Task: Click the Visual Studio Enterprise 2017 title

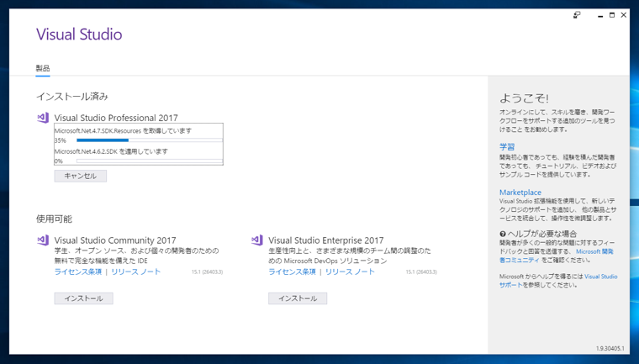Action: coord(325,240)
